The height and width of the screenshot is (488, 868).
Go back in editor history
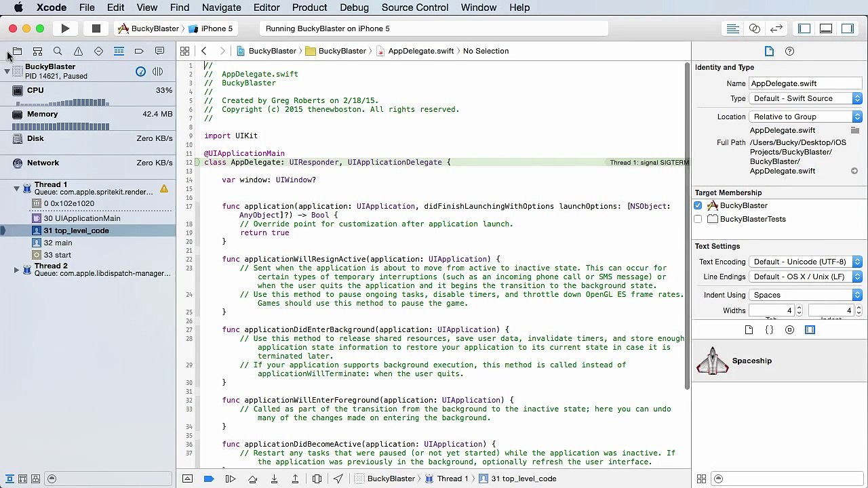coord(203,51)
